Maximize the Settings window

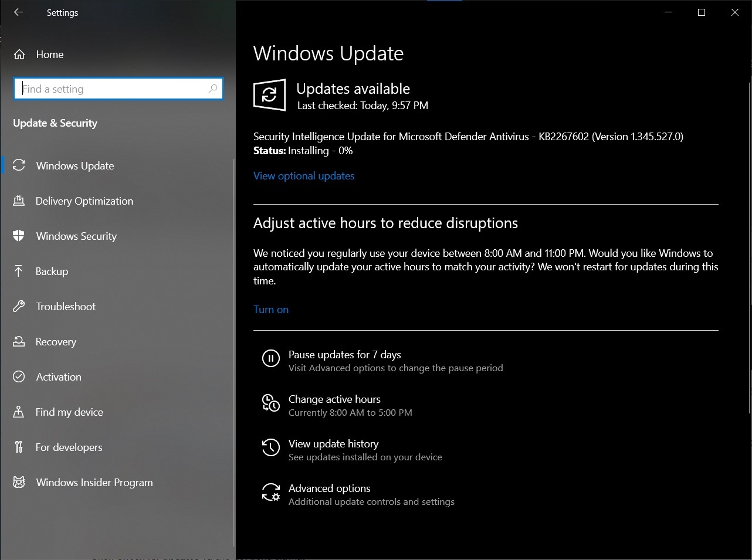click(702, 12)
